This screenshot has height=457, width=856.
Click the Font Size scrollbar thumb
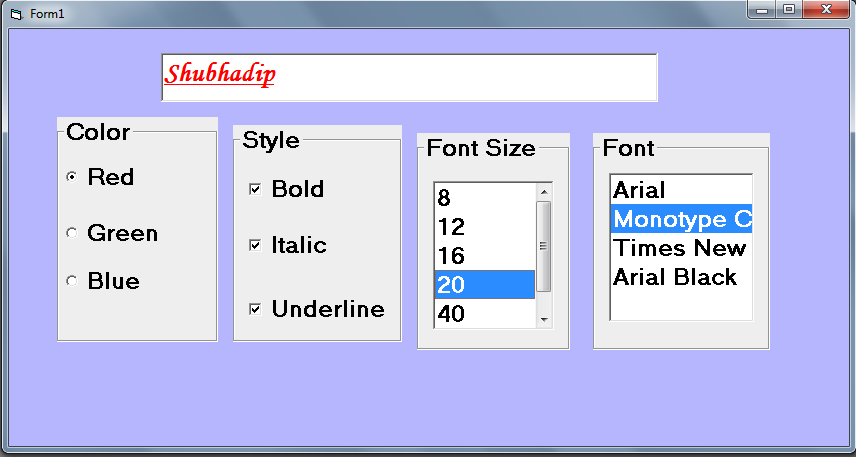tap(544, 245)
